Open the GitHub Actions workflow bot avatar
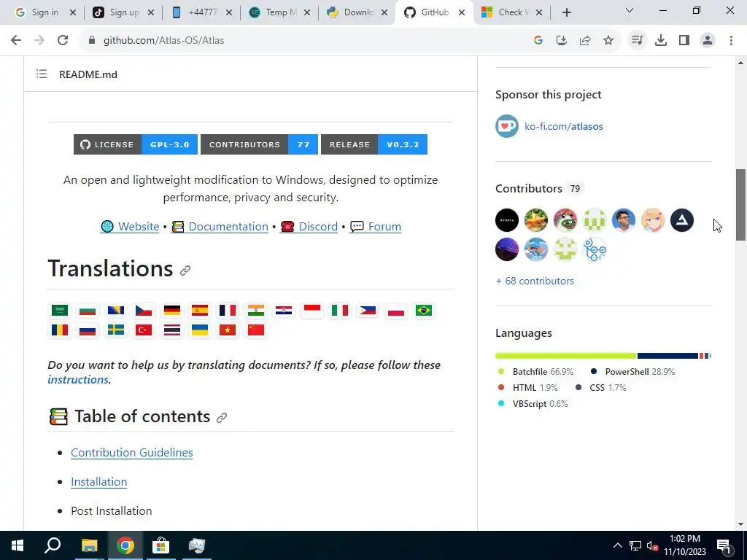 (x=595, y=249)
